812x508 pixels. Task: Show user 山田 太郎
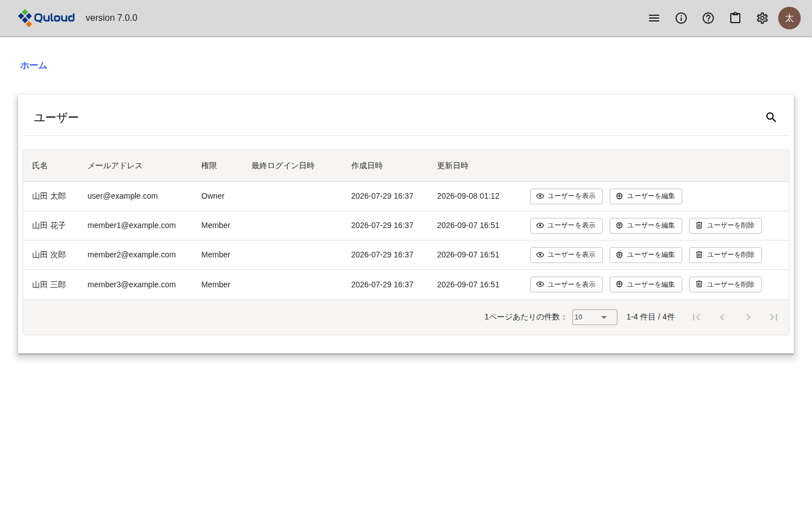click(566, 196)
